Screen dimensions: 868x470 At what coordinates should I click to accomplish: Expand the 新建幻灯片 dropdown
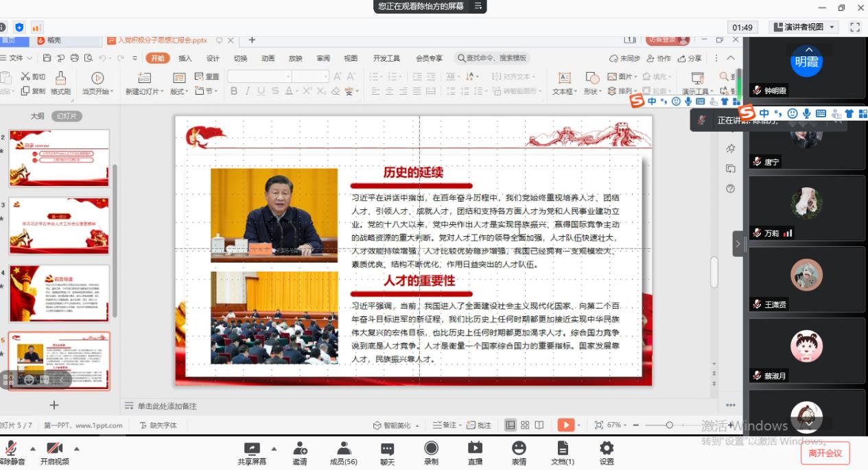pos(144,91)
